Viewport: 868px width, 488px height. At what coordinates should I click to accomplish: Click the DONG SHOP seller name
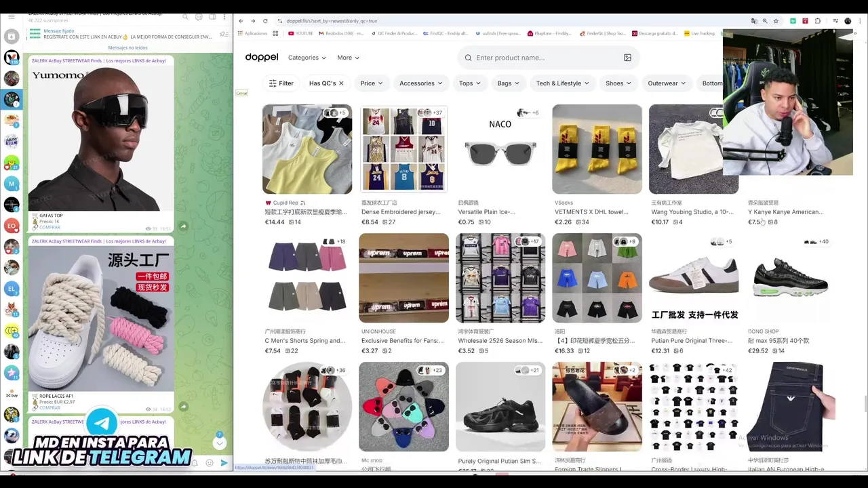coord(763,331)
